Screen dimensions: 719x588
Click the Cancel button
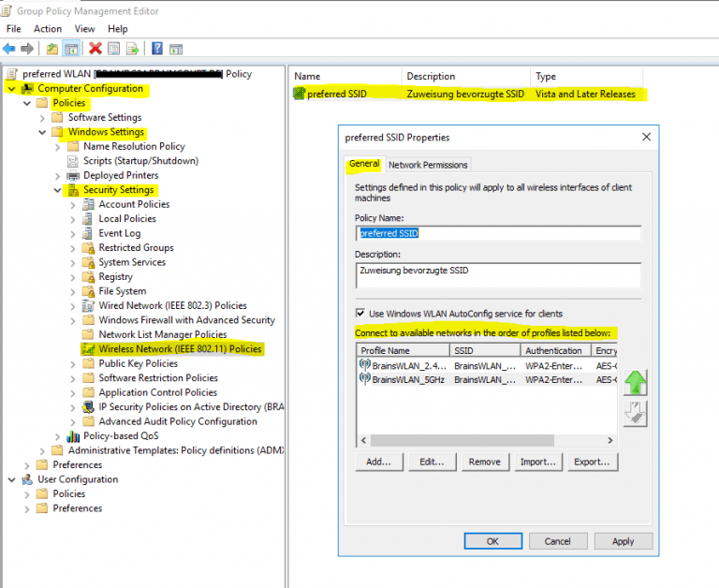pos(558,541)
